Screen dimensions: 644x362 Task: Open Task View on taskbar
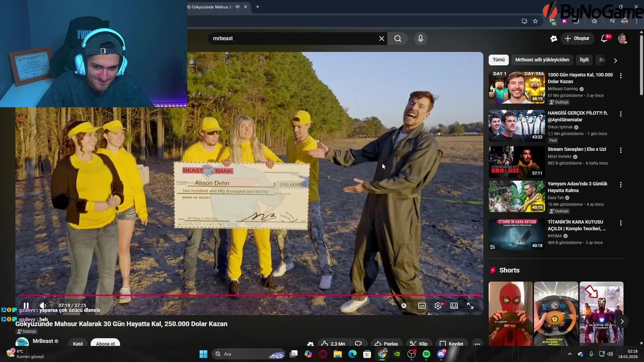point(294,354)
